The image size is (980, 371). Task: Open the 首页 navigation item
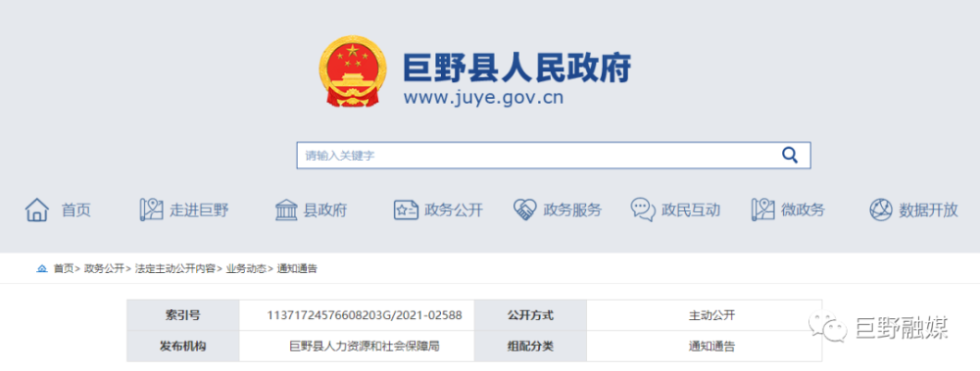[x=76, y=210]
